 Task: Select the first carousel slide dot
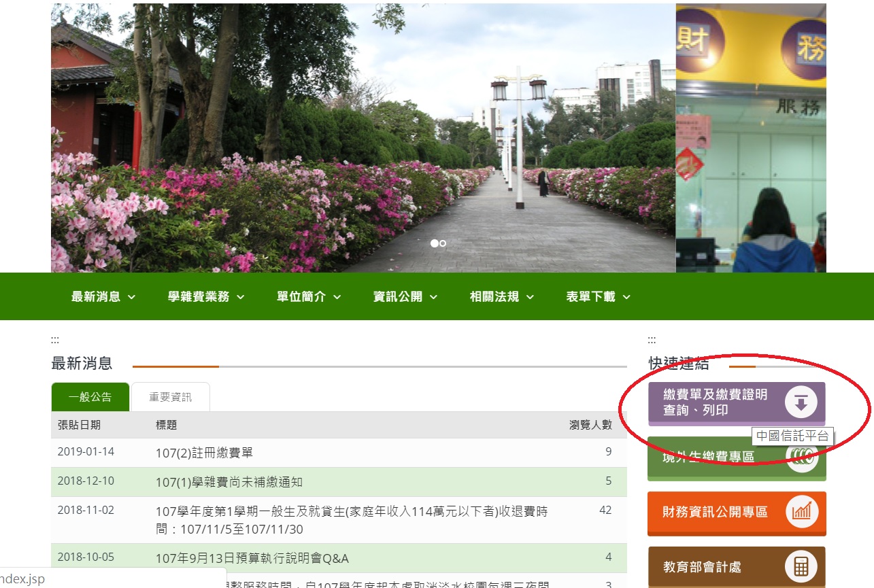tap(434, 243)
